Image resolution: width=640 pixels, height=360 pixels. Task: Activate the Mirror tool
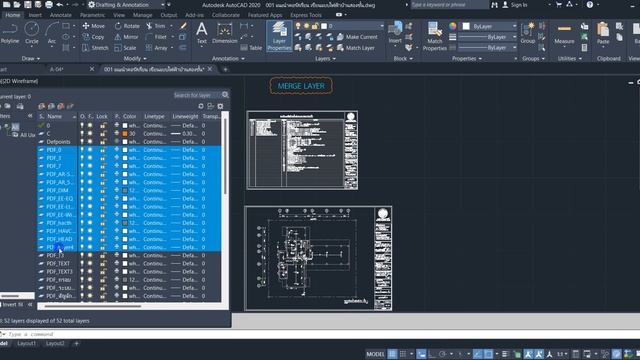coord(127,37)
